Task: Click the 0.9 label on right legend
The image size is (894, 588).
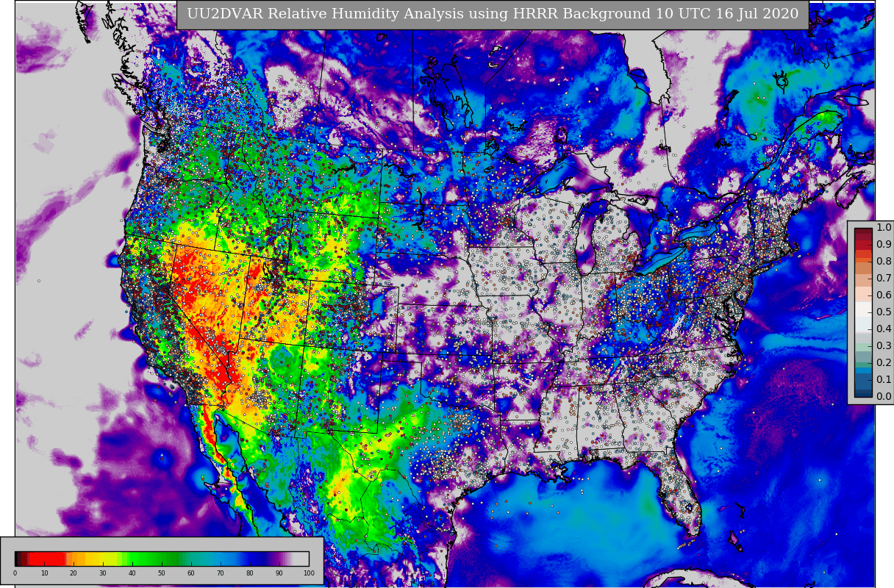Action: 884,245
